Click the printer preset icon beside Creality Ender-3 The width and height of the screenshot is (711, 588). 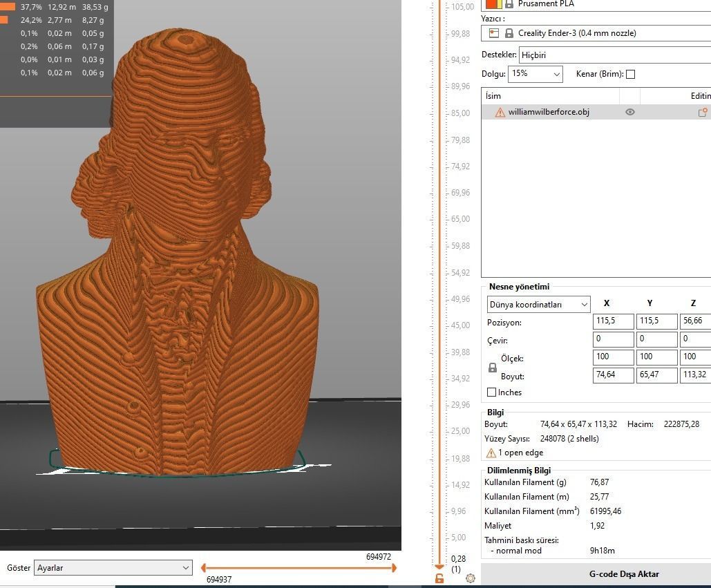[x=494, y=33]
